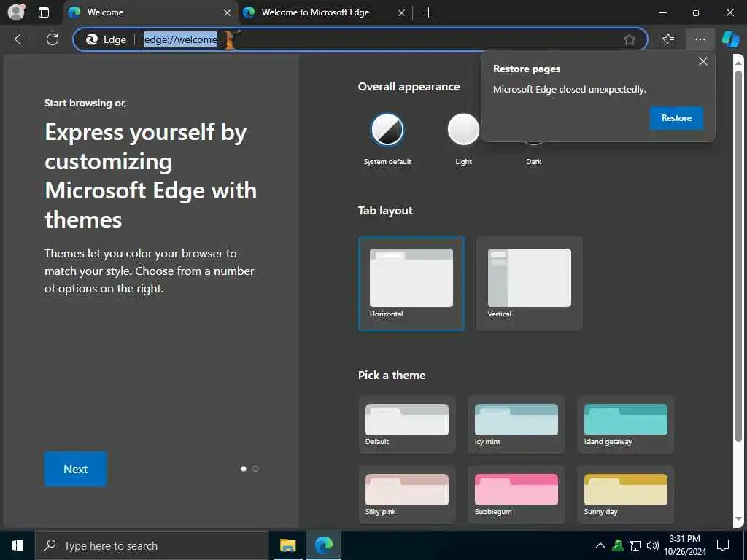Open the volume tray icon
The height and width of the screenshot is (560, 747).
coord(652,545)
